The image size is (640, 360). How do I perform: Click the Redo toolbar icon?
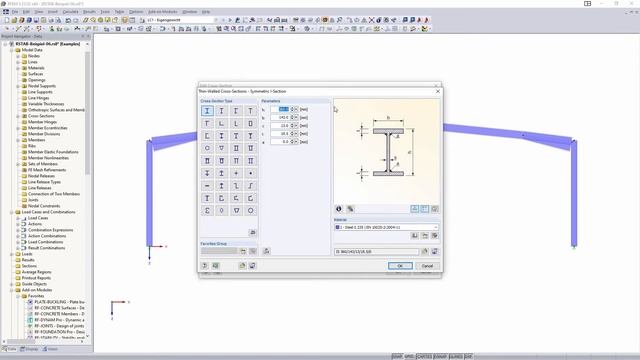tap(76, 20)
